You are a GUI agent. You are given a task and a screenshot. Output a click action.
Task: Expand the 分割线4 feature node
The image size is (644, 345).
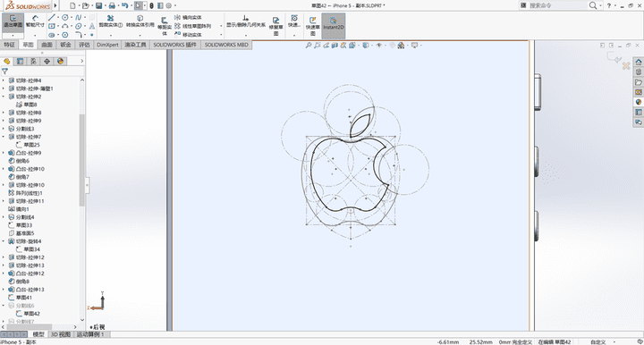[x=4, y=217]
